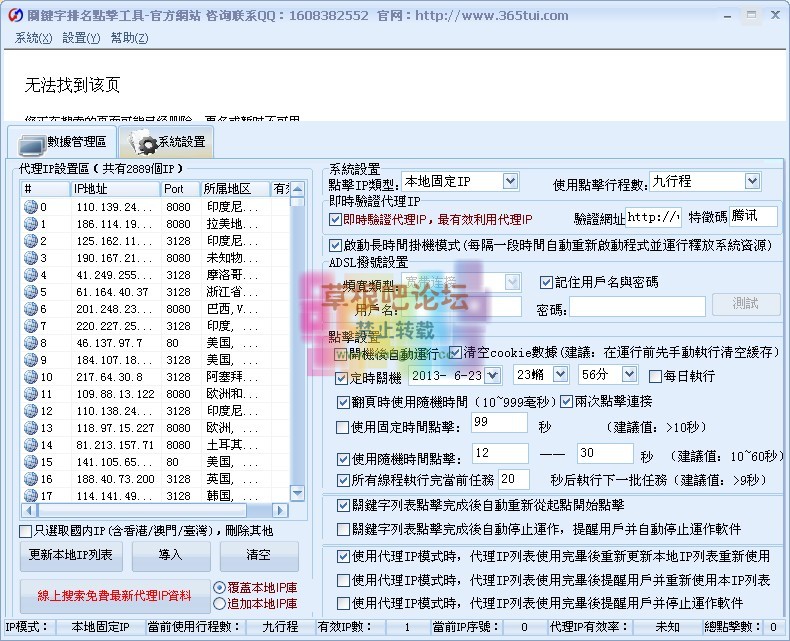
Task: Click 導入 button
Action: [x=171, y=555]
